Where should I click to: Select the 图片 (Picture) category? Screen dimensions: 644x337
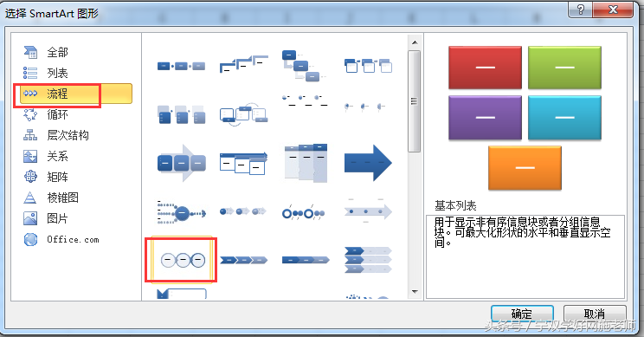point(57,218)
